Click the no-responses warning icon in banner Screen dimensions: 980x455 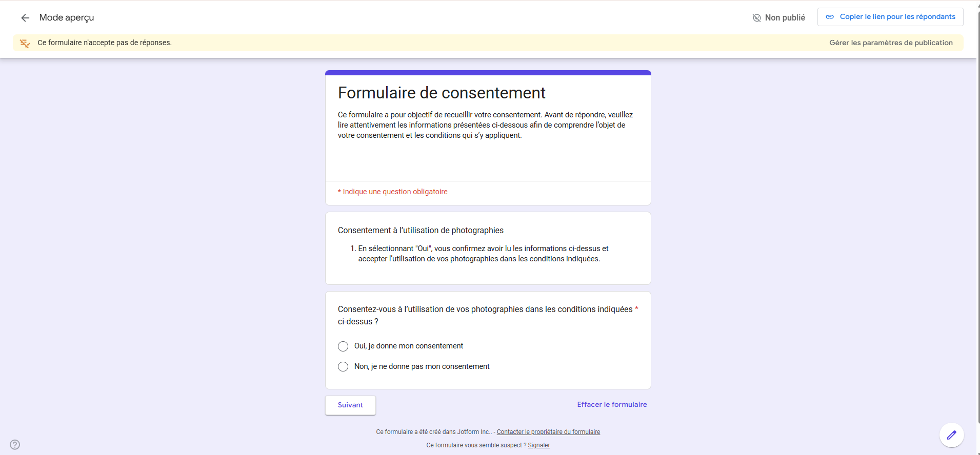[25, 43]
